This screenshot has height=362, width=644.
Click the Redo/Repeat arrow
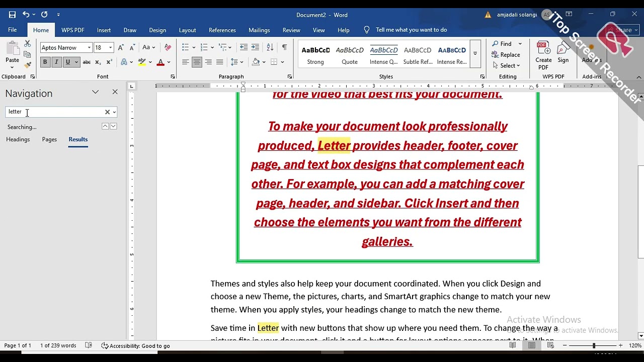coord(44,15)
